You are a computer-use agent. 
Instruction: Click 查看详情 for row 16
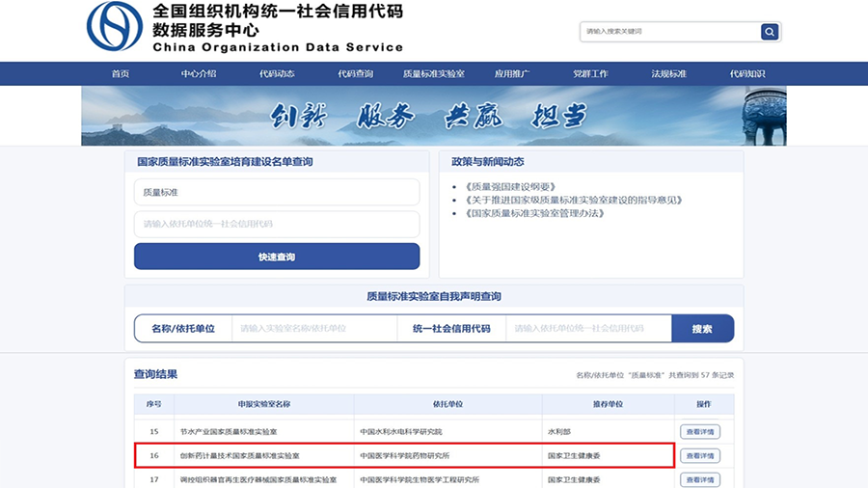700,455
